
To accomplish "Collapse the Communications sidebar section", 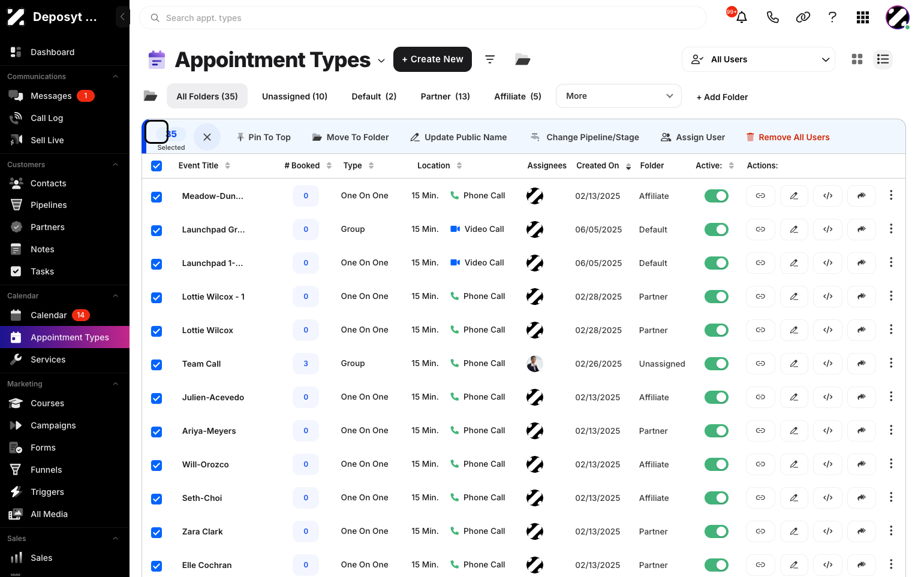I will (x=116, y=77).
